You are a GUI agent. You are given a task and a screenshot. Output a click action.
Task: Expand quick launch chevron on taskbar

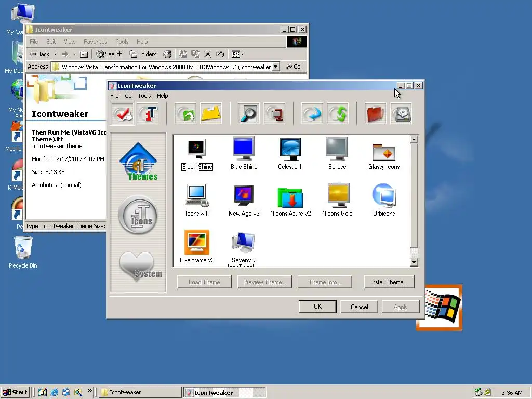[x=89, y=391]
